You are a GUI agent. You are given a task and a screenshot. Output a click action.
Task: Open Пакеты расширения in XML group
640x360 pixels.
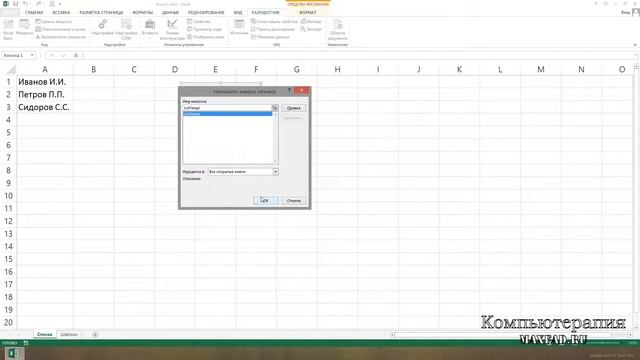pos(273,29)
